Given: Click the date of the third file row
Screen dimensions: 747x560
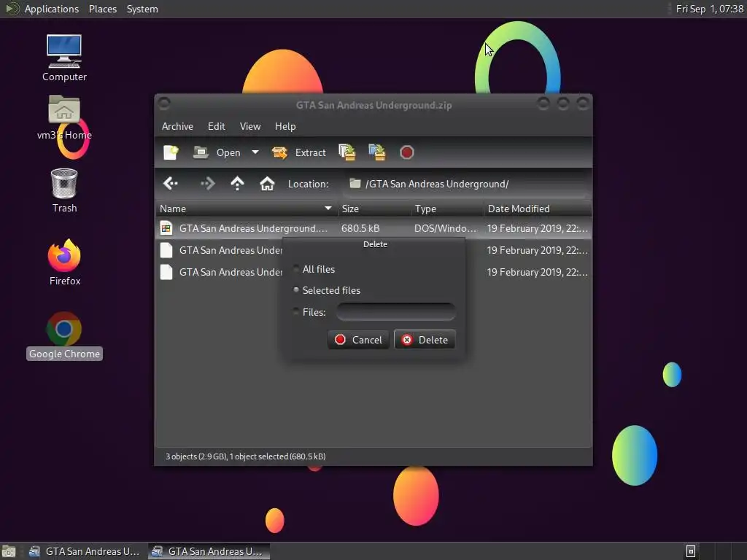Looking at the screenshot, I should [x=538, y=272].
